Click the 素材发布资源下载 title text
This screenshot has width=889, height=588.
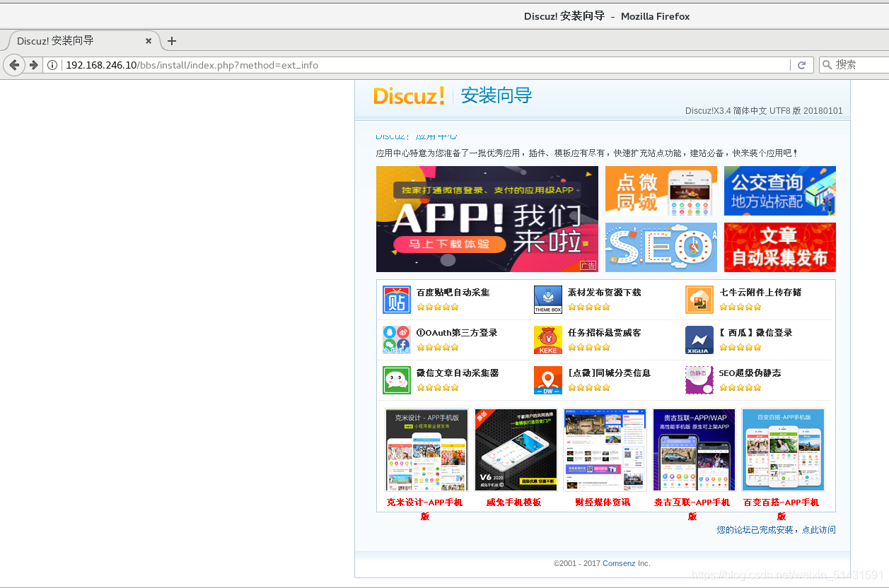click(604, 293)
